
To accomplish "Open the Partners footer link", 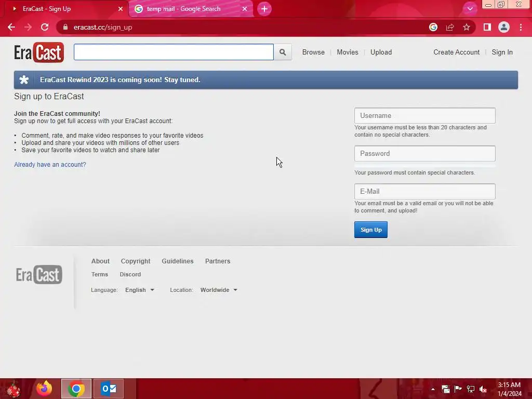I will click(x=218, y=261).
